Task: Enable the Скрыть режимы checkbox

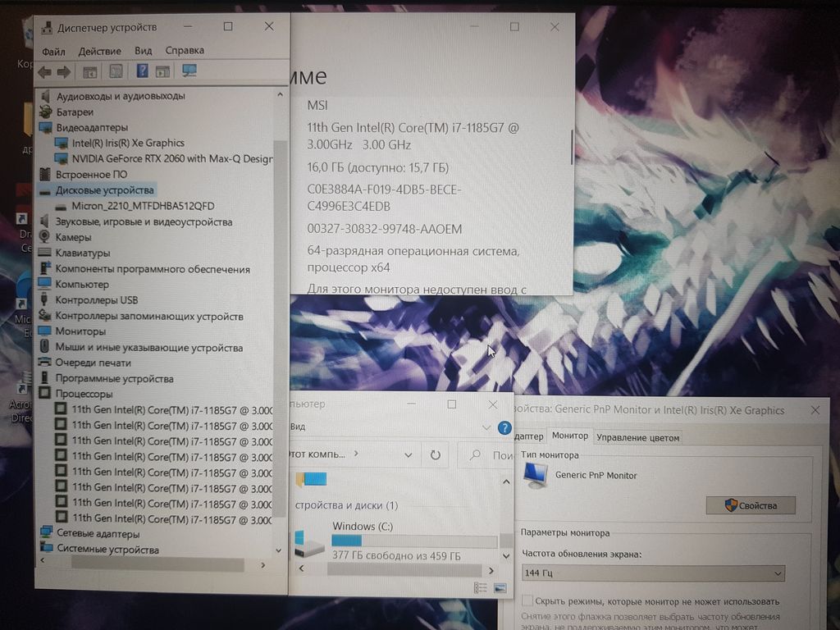Action: pos(527,600)
